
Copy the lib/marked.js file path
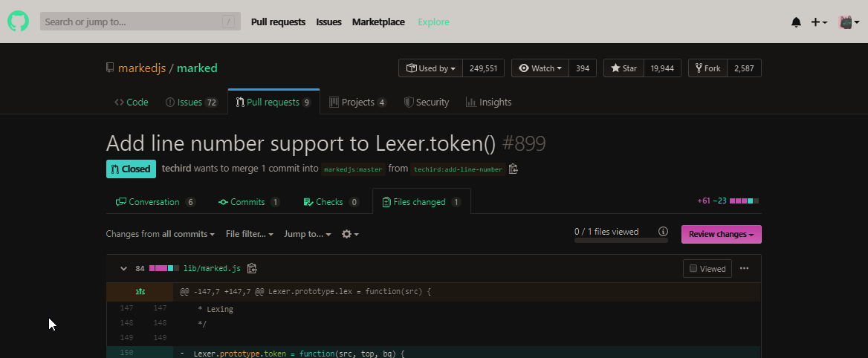click(252, 269)
